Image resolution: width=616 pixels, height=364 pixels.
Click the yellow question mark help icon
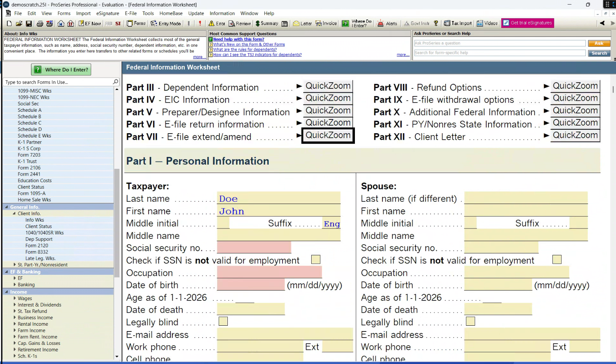pyautogui.click(x=436, y=23)
